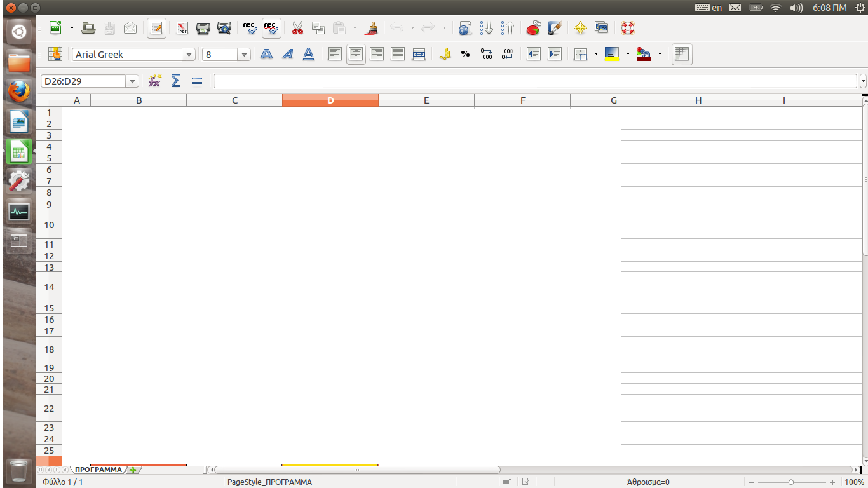Image resolution: width=868 pixels, height=488 pixels.
Task: Click inside the formula input line
Action: tap(534, 81)
